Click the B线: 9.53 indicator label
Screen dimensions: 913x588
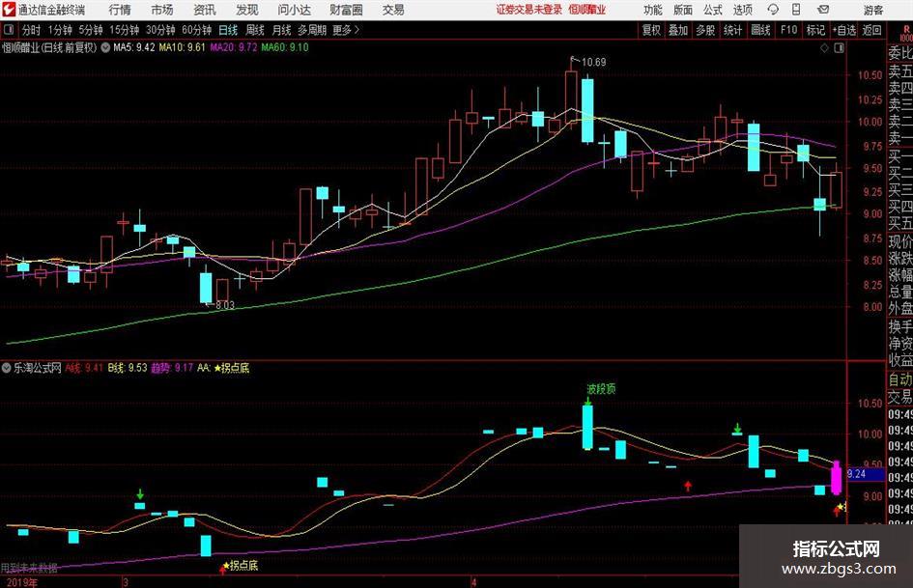128,368
